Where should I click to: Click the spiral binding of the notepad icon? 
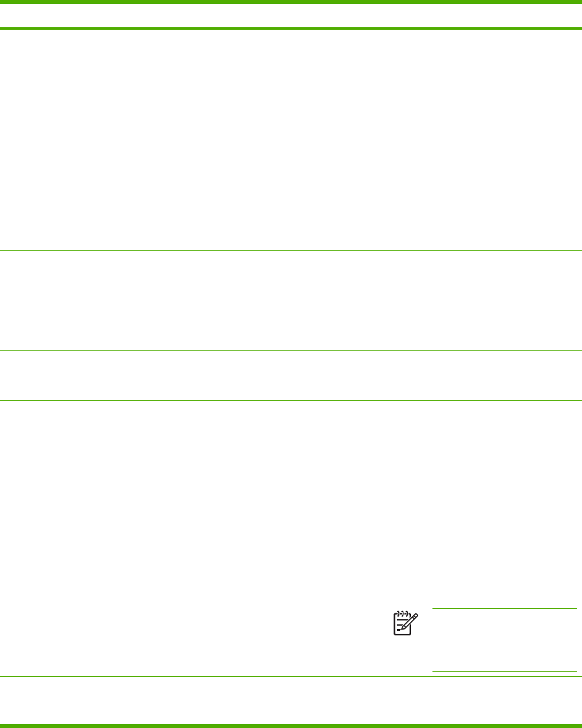tap(402, 613)
